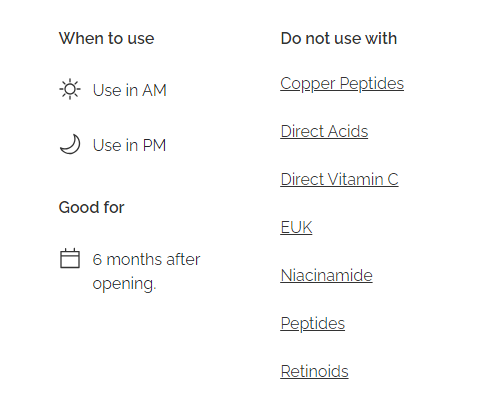Click the word 'Copper' in first link
This screenshot has width=500, height=408.
(x=308, y=84)
